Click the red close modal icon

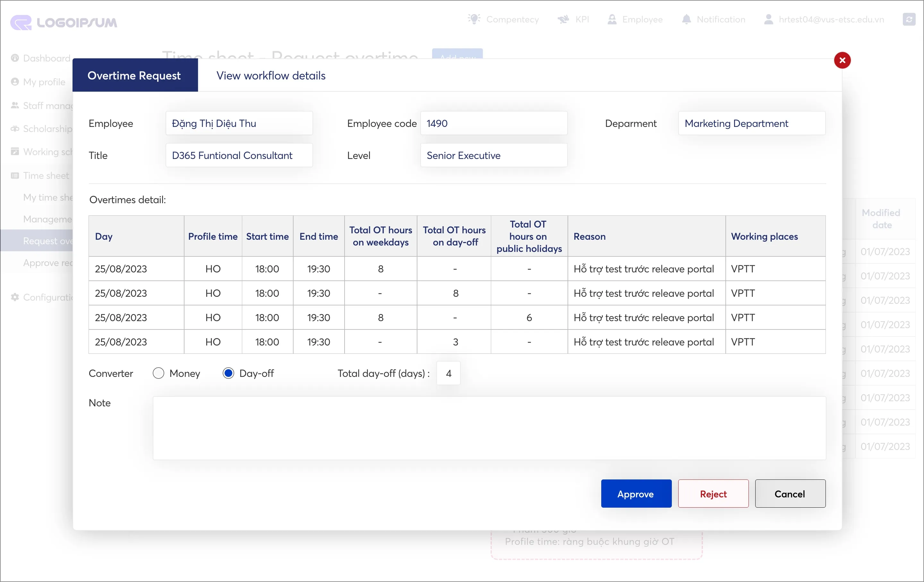[842, 60]
